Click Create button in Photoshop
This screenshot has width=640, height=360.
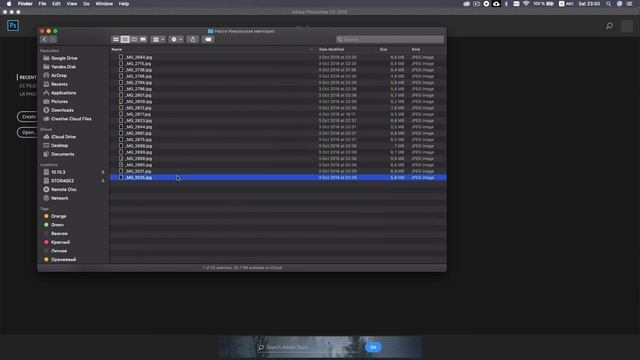coord(28,117)
